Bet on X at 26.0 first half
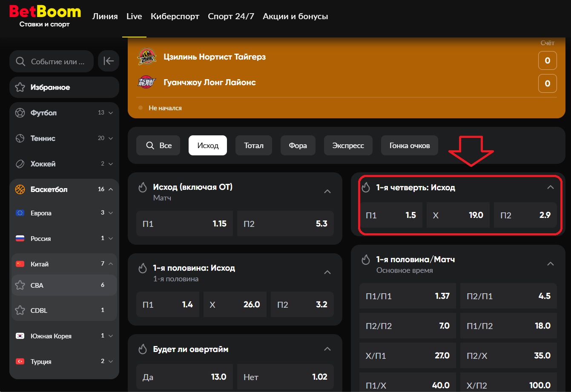 click(x=235, y=304)
